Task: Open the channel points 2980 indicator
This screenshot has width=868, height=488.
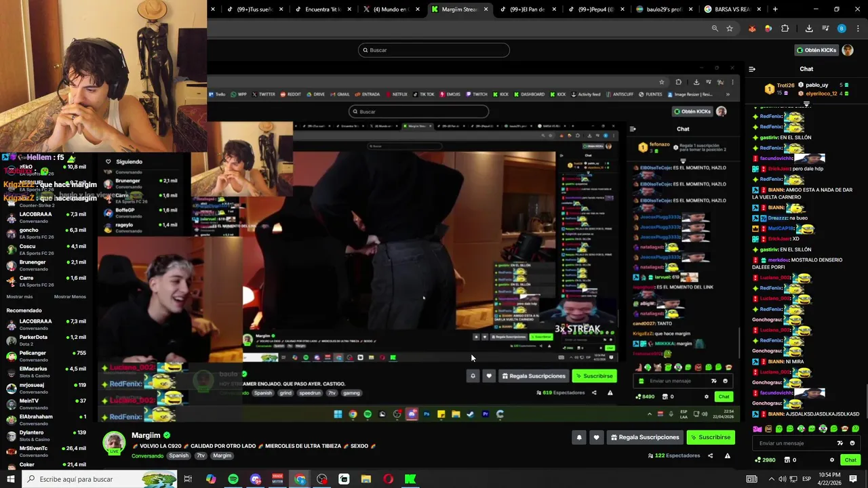Action: (765, 460)
